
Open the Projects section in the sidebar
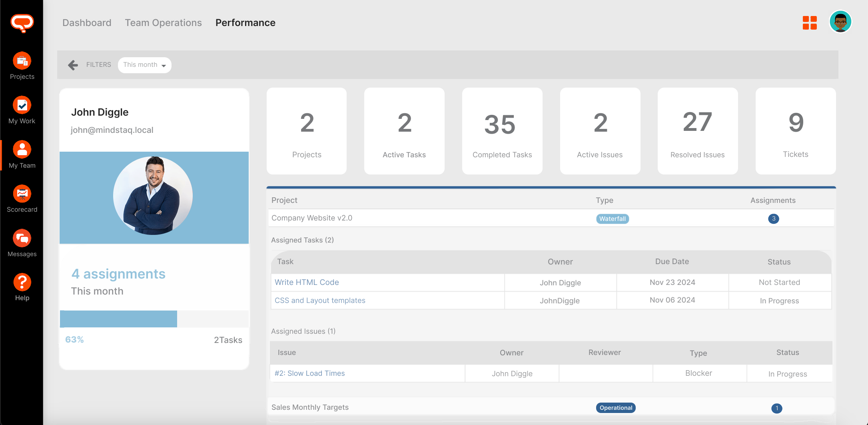pyautogui.click(x=22, y=66)
